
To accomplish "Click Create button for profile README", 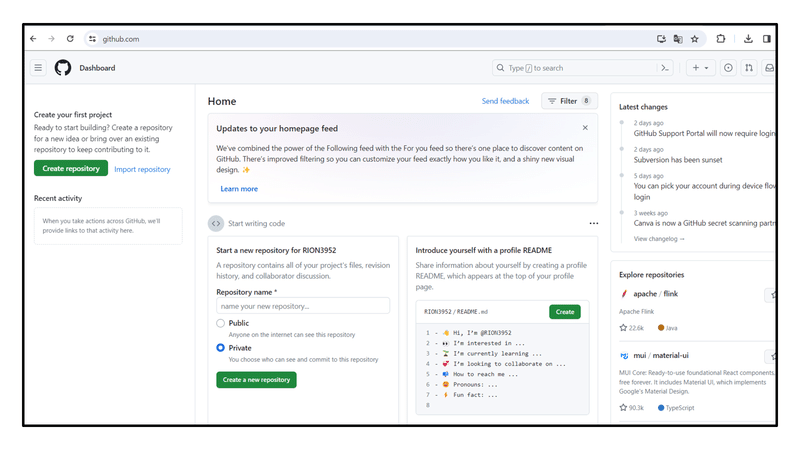I will click(565, 312).
